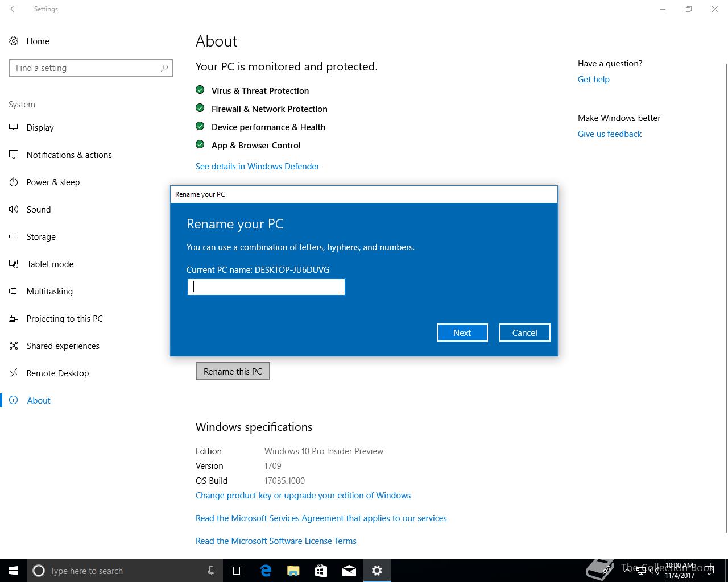Image resolution: width=728 pixels, height=582 pixels.
Task: Open Task View from the taskbar
Action: pos(237,571)
